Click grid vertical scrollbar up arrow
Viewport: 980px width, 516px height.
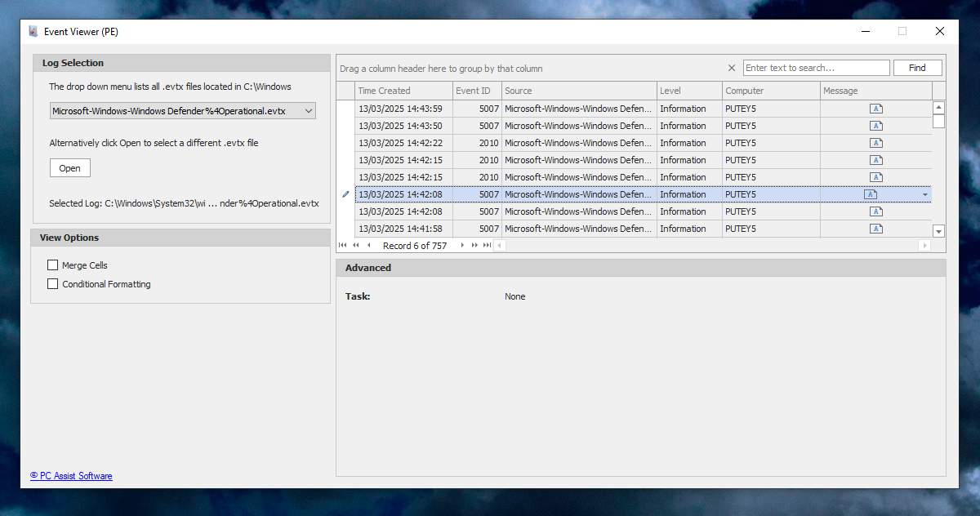[x=939, y=107]
